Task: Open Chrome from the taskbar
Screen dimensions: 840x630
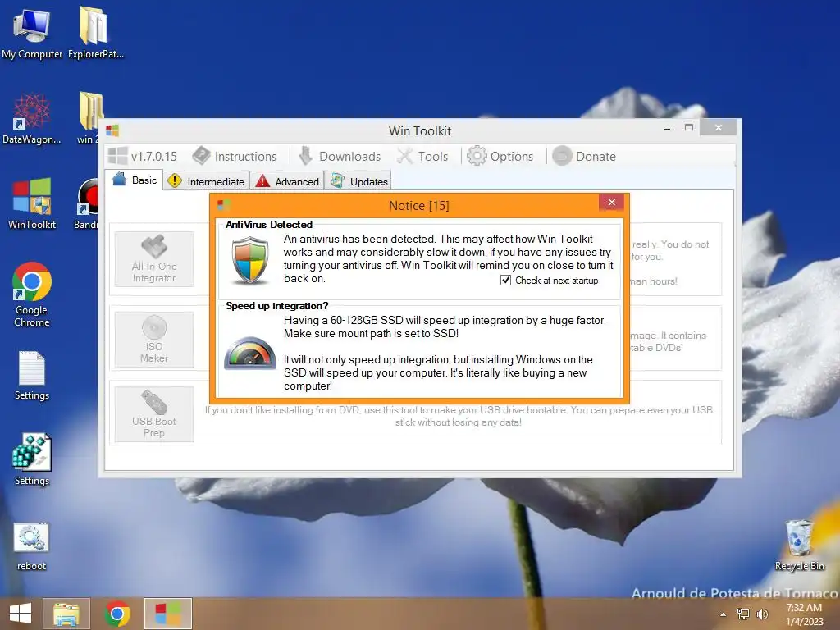Action: click(x=116, y=614)
